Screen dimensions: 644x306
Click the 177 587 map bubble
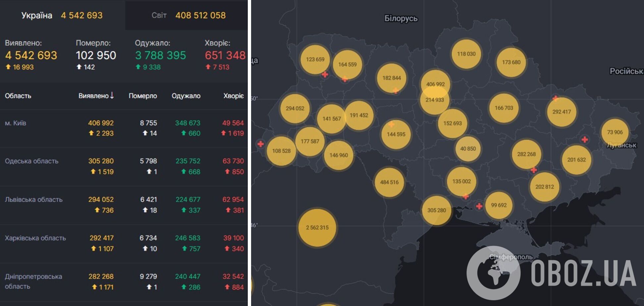click(310, 141)
